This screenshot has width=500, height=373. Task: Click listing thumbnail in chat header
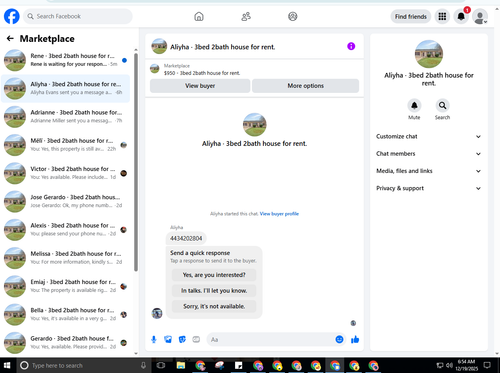pyautogui.click(x=159, y=46)
